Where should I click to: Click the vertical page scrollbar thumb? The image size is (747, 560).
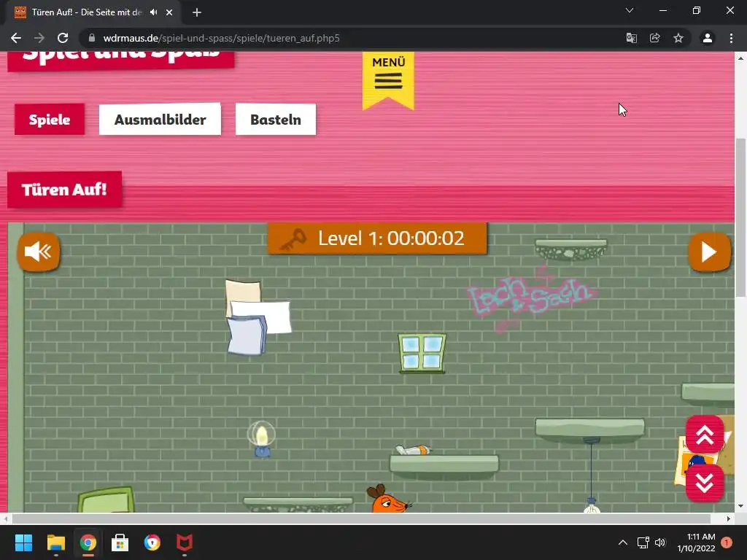click(740, 217)
